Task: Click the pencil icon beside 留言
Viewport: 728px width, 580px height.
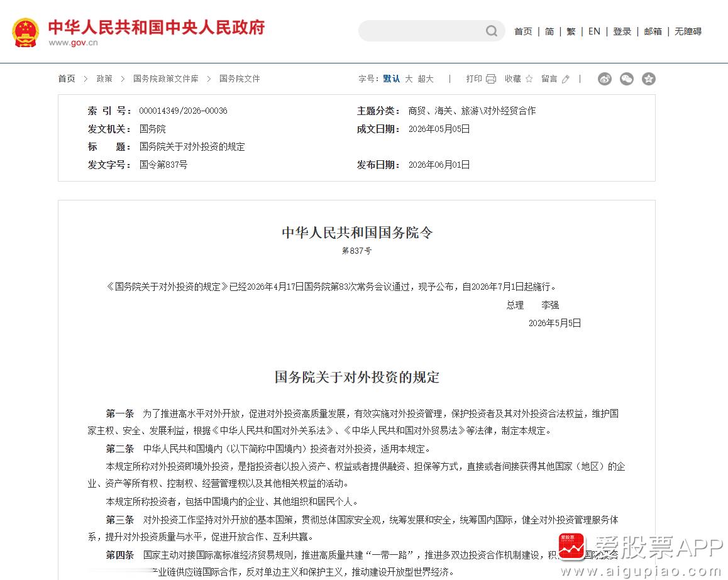Action: 565,79
